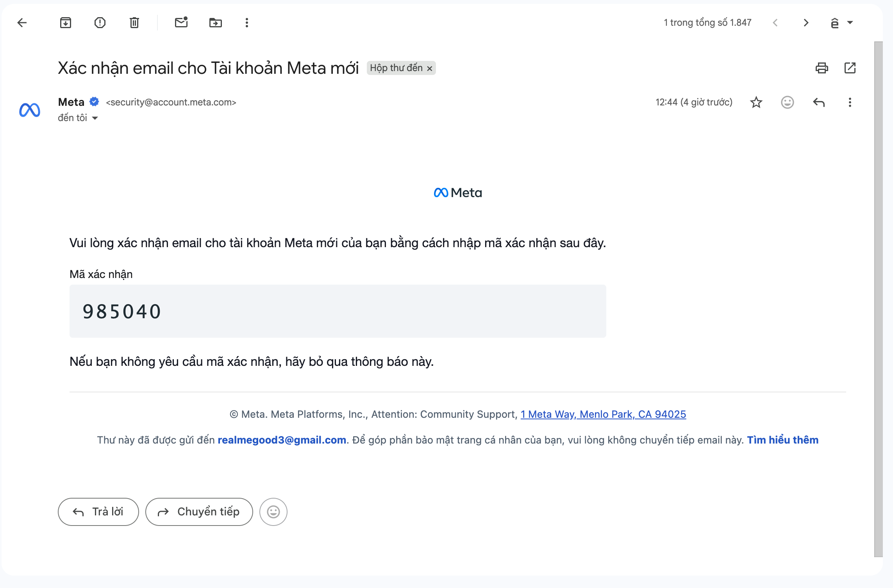Click the 'Trả lời' reply button
The image size is (893, 588).
pos(98,512)
